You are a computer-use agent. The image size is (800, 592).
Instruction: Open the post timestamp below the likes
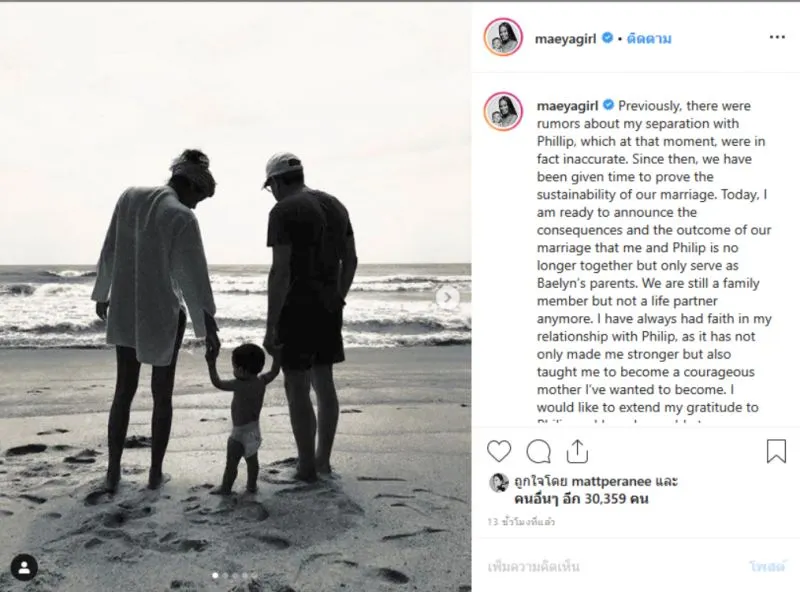(520, 522)
